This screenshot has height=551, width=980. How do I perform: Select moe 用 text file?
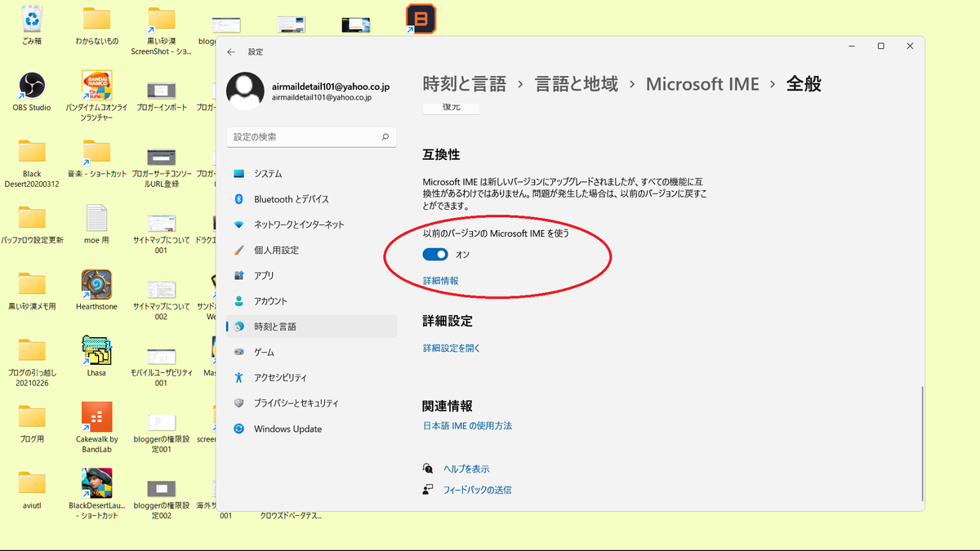pos(96,224)
